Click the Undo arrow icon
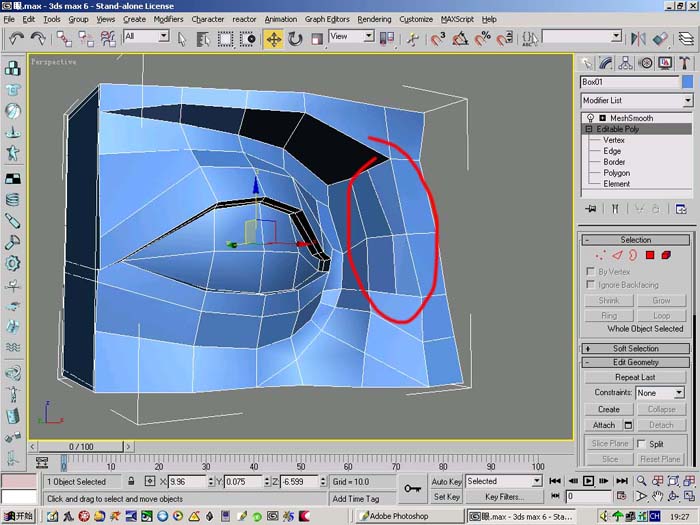700x525 pixels. (x=17, y=39)
